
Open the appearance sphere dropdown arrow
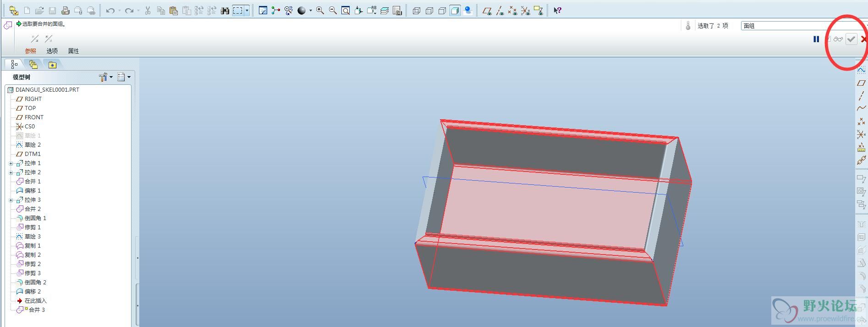[x=310, y=11]
